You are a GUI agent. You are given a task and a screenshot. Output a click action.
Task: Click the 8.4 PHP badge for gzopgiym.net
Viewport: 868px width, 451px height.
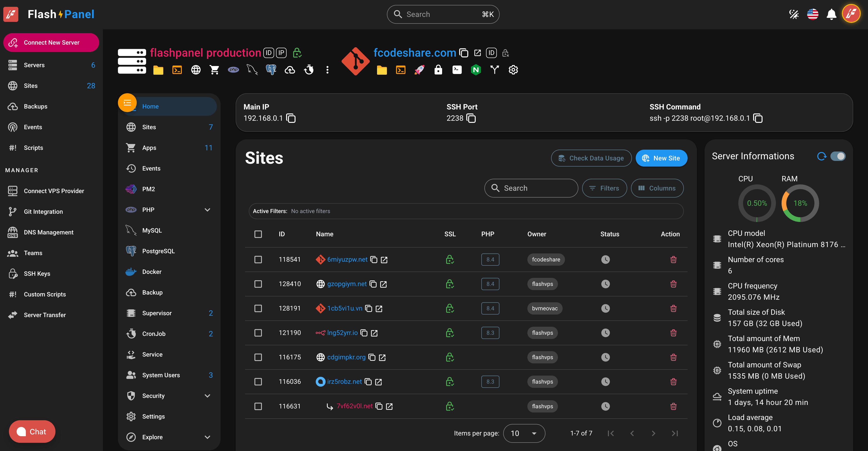click(x=490, y=284)
